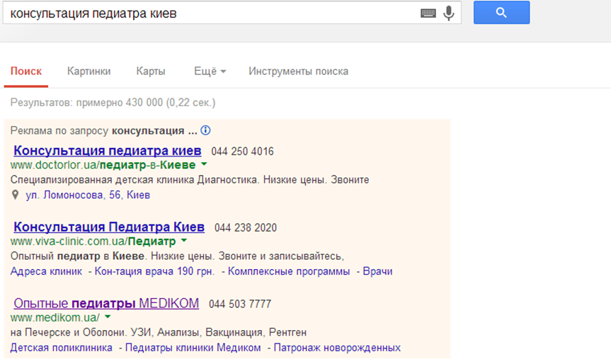Image resolution: width=611 pixels, height=364 pixels.
Task: Open the Ещё dropdown menu
Action: pos(210,72)
